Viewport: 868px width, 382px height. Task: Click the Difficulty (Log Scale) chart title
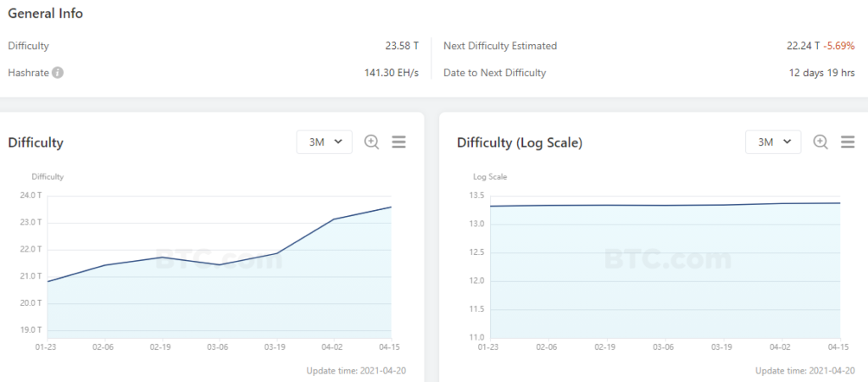[519, 142]
